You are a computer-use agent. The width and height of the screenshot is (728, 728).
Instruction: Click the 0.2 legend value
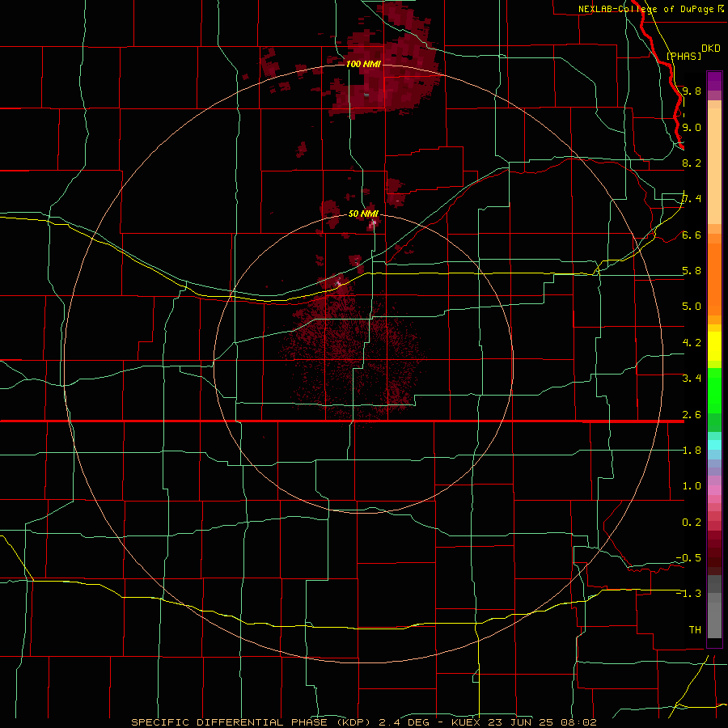click(692, 523)
